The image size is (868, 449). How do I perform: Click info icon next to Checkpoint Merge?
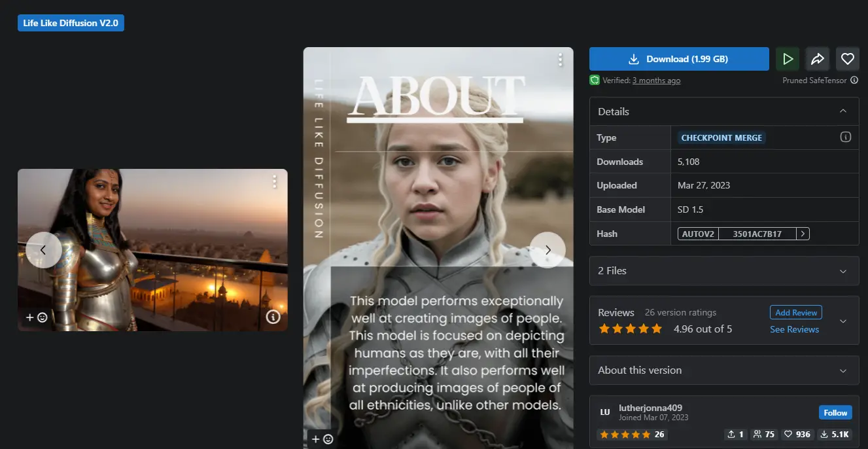coord(845,137)
